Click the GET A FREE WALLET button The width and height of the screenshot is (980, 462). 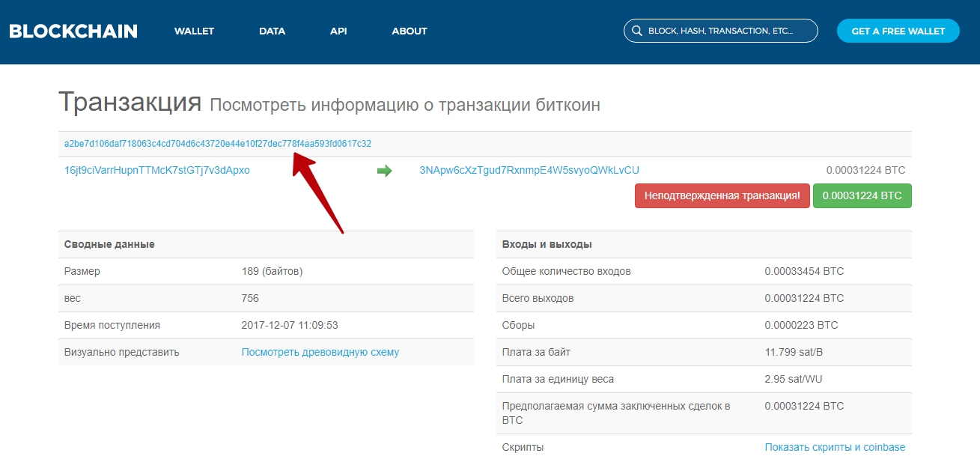click(x=898, y=31)
